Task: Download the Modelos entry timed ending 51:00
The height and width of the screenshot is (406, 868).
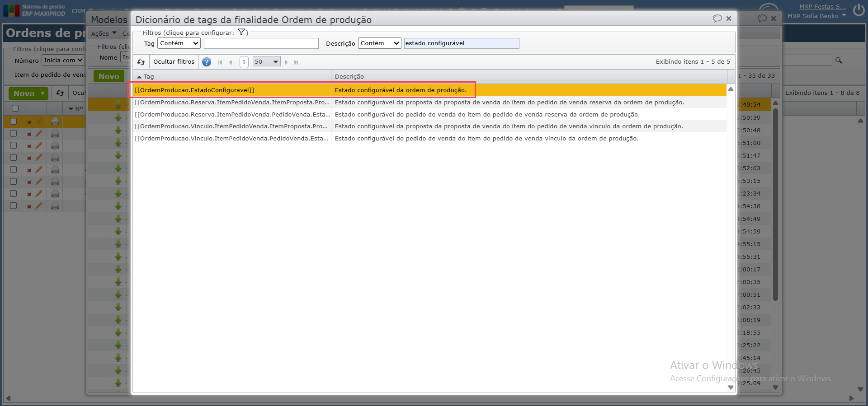Action: tap(118, 143)
